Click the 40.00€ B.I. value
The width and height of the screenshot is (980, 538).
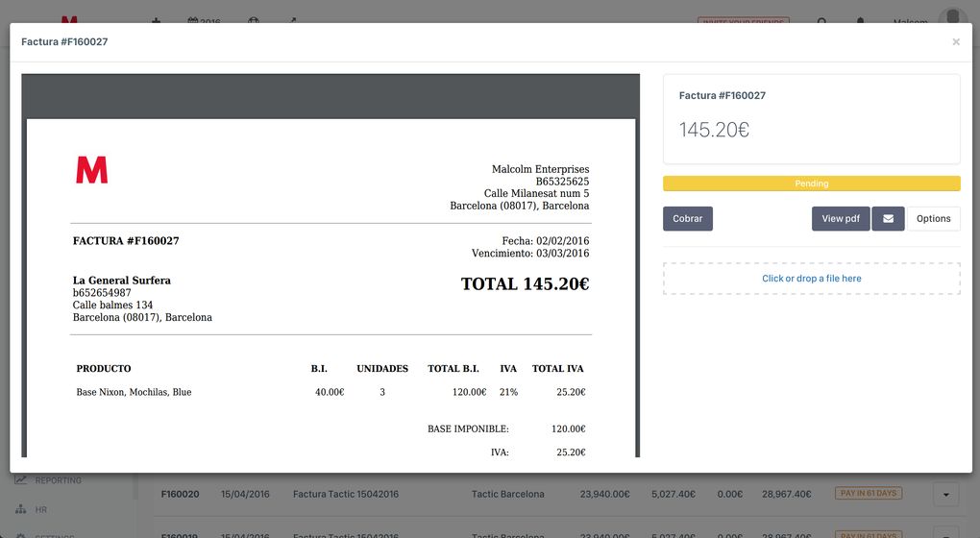point(330,392)
